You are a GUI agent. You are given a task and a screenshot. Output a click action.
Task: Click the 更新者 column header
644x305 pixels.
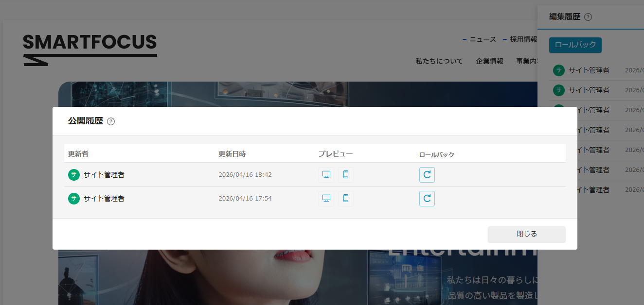point(78,154)
